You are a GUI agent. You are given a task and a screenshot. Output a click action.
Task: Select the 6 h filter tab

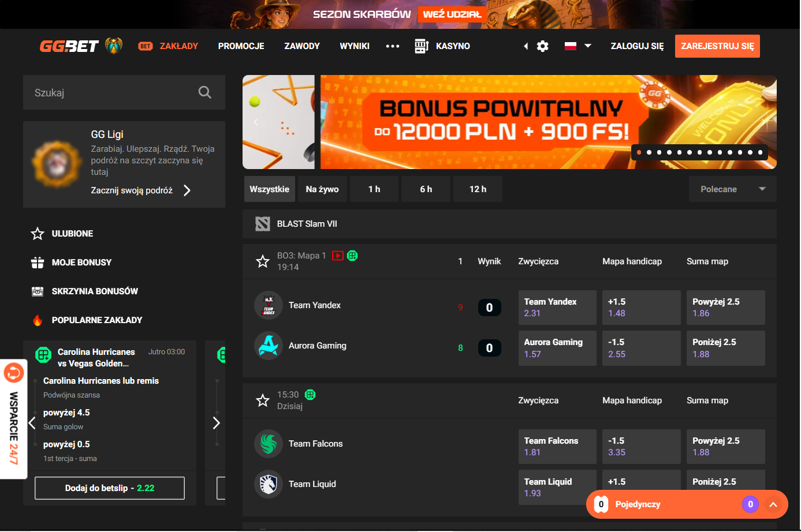[x=426, y=189]
